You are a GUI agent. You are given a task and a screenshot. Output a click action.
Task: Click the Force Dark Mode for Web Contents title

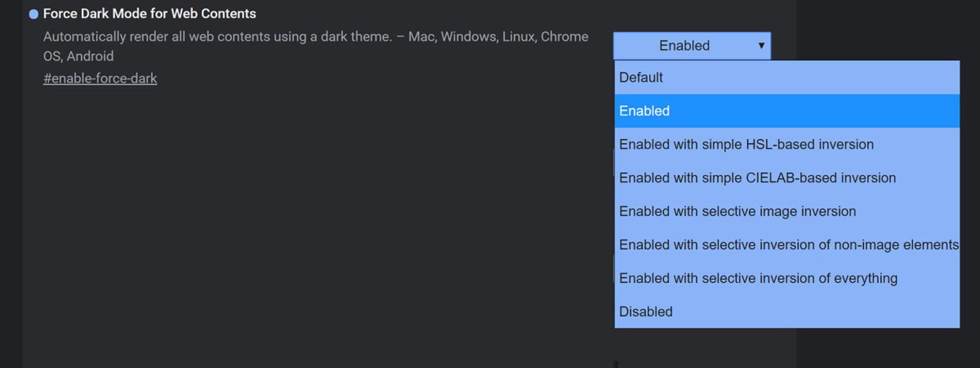pos(150,14)
